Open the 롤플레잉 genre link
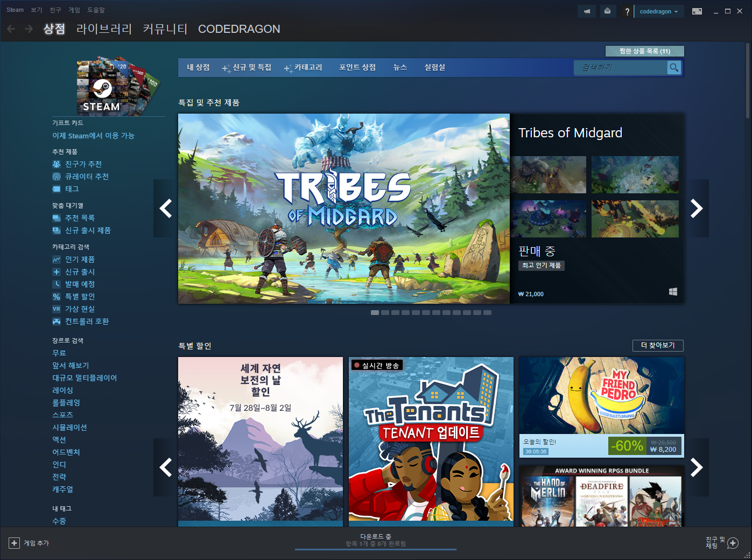This screenshot has width=752, height=560. click(x=66, y=403)
